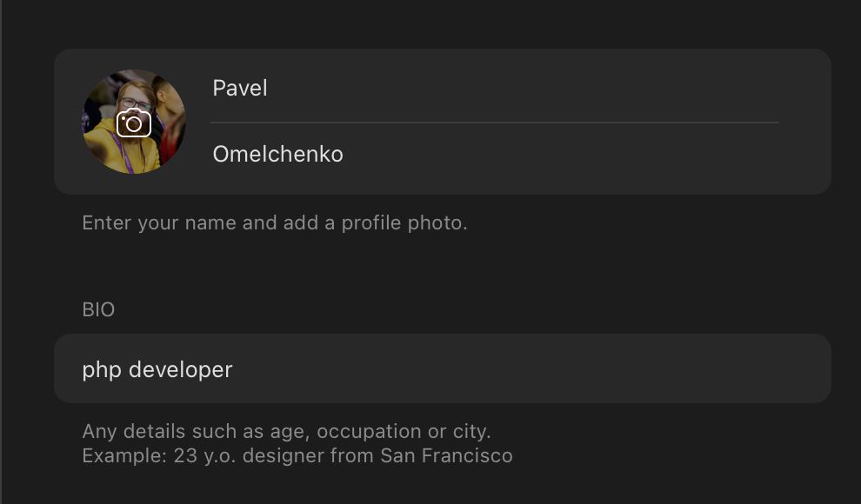The width and height of the screenshot is (861, 504).
Task: Place the cursor after the word developer in the bio
Action: 235,369
